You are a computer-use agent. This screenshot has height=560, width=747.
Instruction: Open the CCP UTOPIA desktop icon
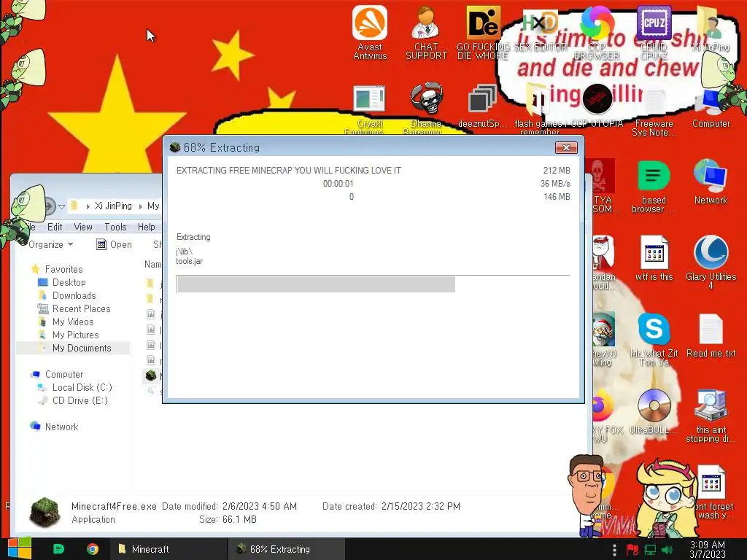[597, 106]
